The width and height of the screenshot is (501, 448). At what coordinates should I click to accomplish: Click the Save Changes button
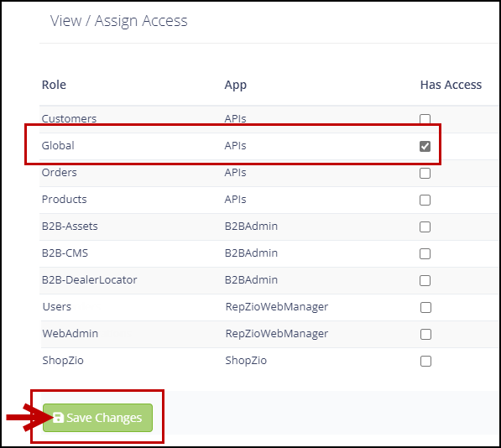98,418
